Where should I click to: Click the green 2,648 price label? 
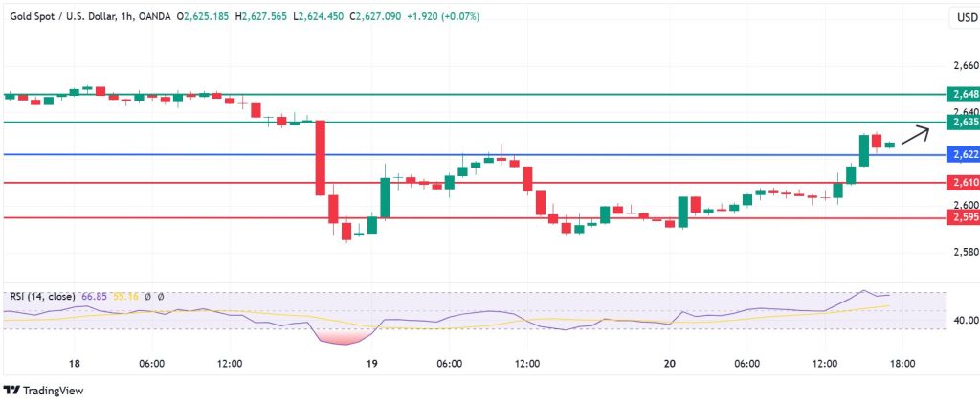pos(961,94)
